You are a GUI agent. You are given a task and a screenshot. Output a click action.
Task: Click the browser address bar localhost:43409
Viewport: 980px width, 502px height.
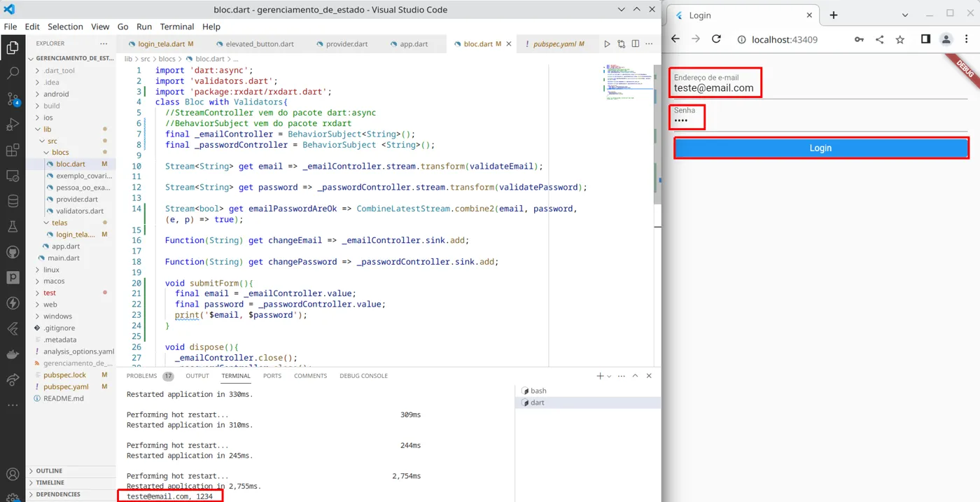point(785,40)
